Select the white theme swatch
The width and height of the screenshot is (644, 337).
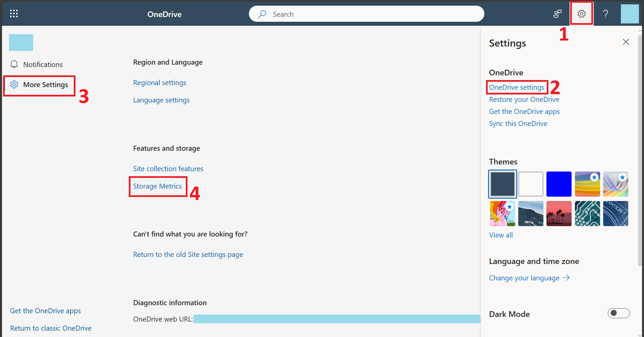point(531,184)
